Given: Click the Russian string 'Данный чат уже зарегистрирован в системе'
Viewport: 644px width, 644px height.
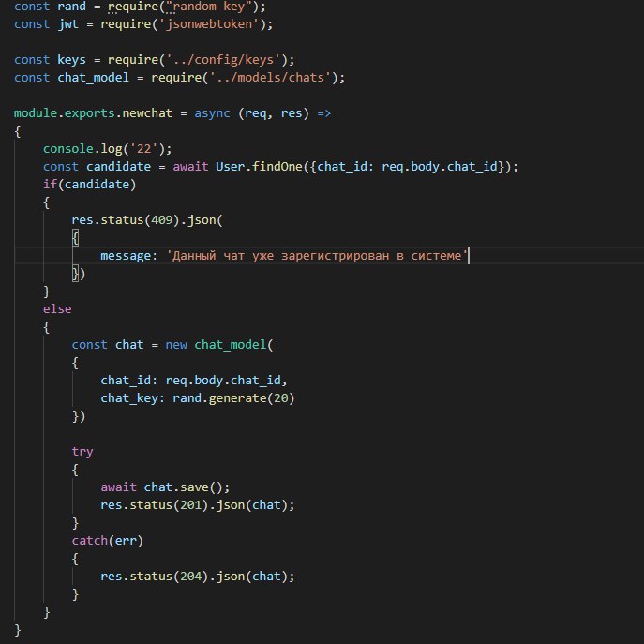Looking at the screenshot, I should (x=317, y=256).
